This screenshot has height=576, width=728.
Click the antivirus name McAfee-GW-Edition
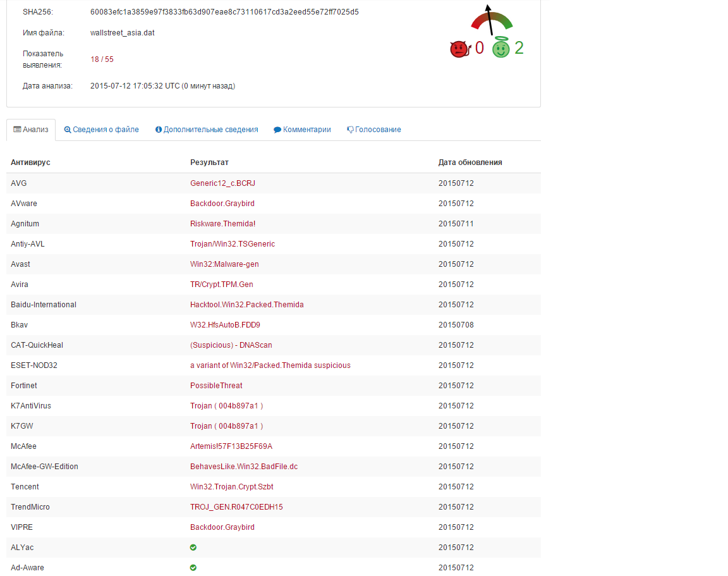[45, 467]
